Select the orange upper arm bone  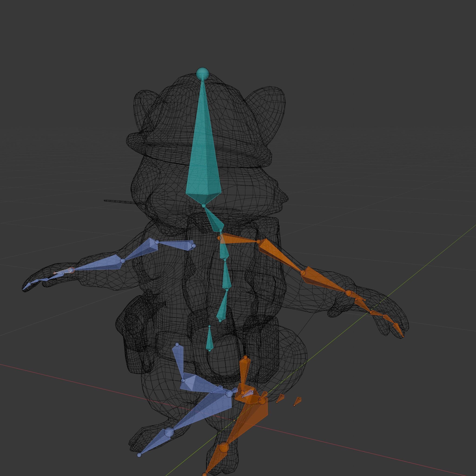(x=281, y=256)
